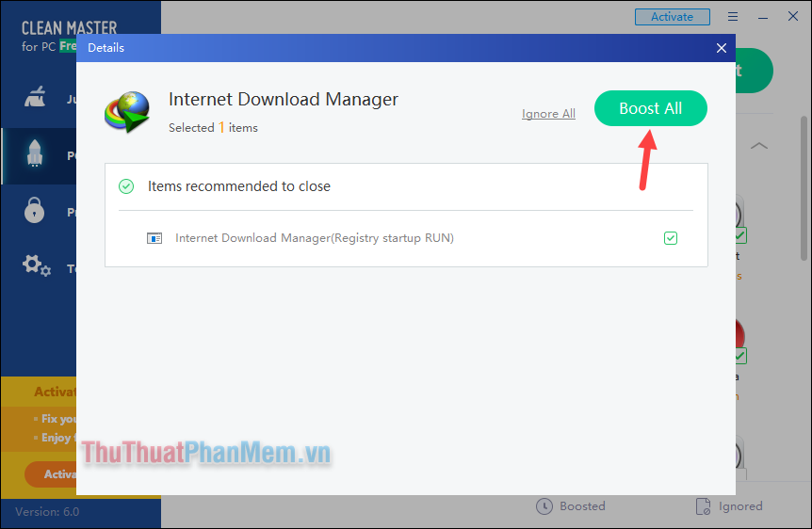Open Privacy Clean padlock icon in sidebar
This screenshot has height=529, width=812.
coord(34,210)
